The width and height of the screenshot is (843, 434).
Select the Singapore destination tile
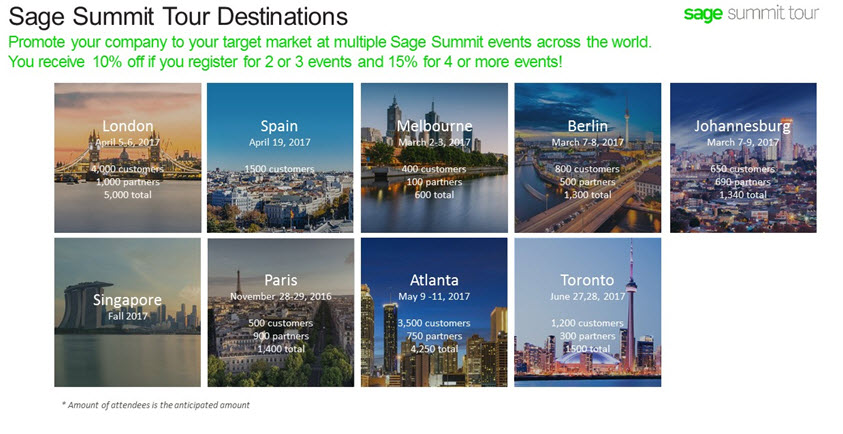127,312
